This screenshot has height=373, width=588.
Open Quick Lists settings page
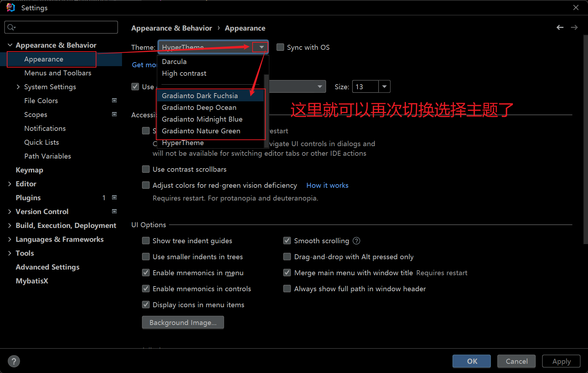point(42,142)
